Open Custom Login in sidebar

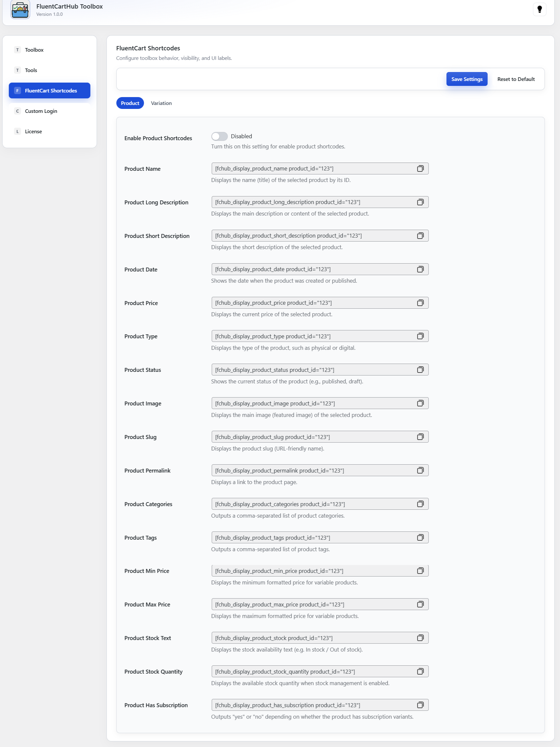pyautogui.click(x=41, y=111)
